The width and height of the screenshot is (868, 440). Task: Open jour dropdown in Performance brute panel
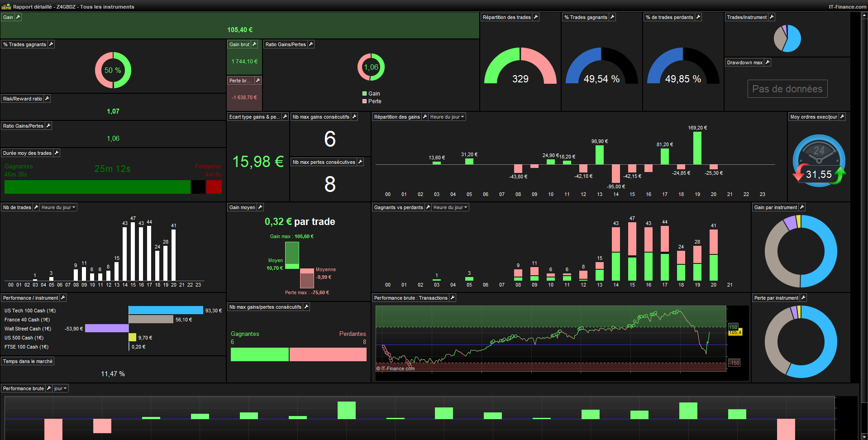60,388
